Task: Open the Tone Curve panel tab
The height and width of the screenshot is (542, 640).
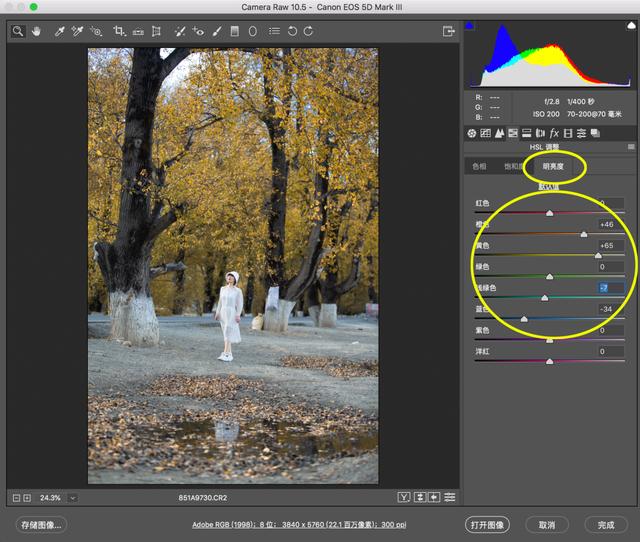Action: tap(485, 133)
